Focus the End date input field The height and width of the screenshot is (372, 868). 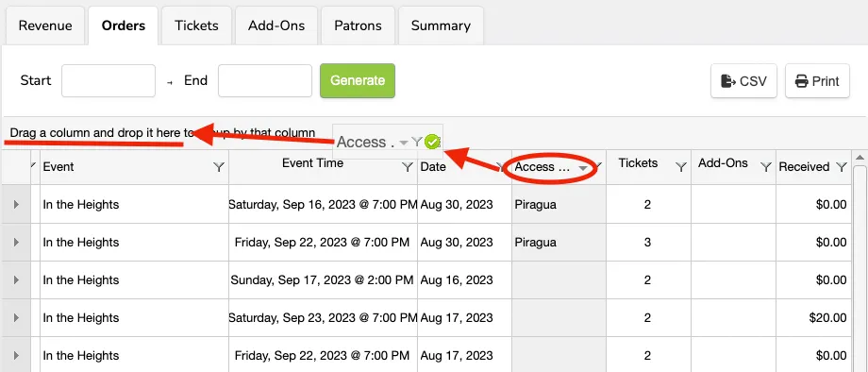click(265, 81)
